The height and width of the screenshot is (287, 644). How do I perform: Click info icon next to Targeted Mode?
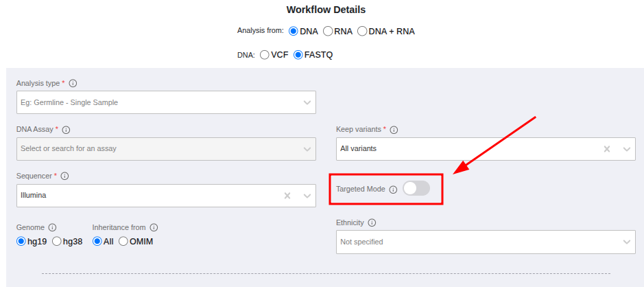[x=393, y=190]
